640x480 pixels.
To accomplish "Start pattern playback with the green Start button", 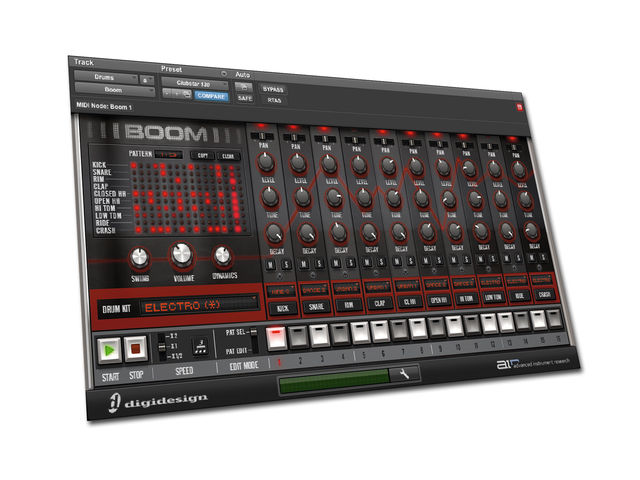I will coord(109,349).
